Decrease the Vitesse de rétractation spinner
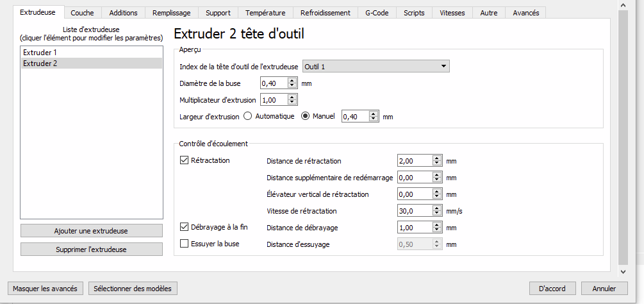Screen dimensions: 644x304 [437, 213]
